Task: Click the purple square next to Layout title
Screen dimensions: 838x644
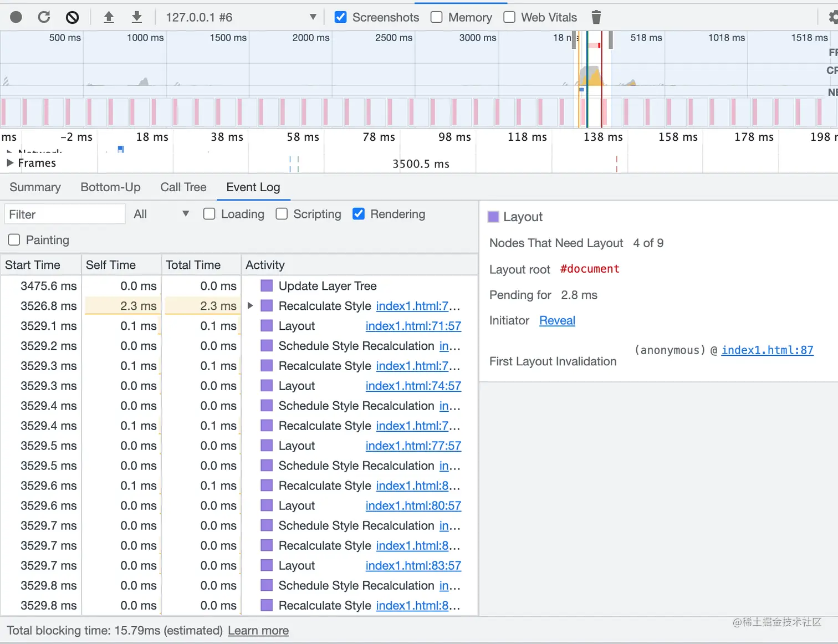Action: (x=493, y=217)
